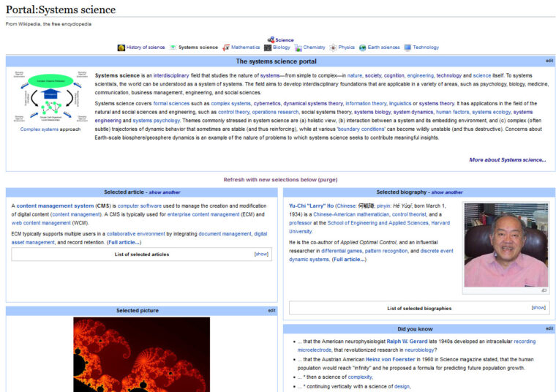Open the Mathematics portal link

(x=245, y=48)
